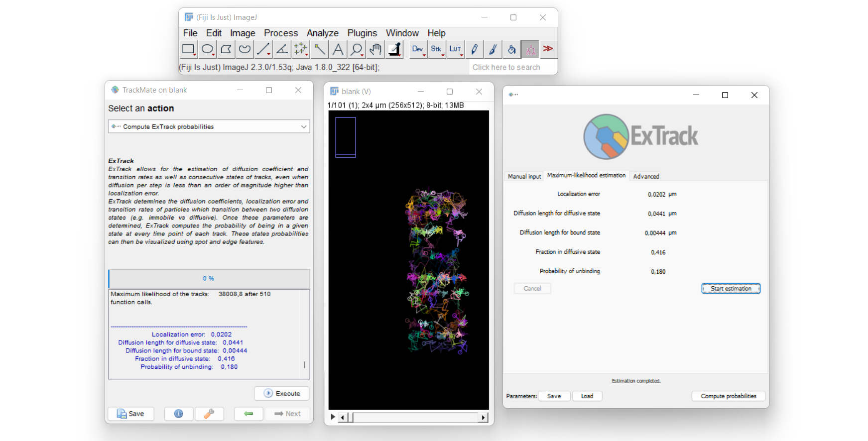
Task: Play the image stack animation
Action: click(x=333, y=417)
